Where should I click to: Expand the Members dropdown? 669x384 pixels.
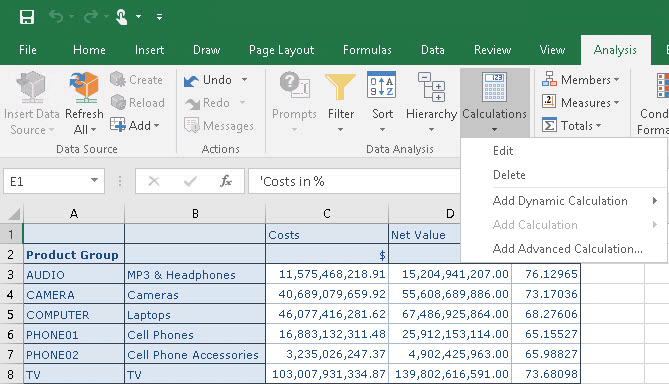pos(581,80)
